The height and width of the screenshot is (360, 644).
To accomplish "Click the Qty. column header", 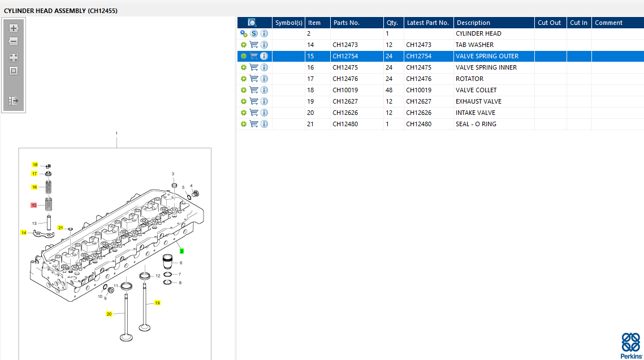I will [394, 23].
